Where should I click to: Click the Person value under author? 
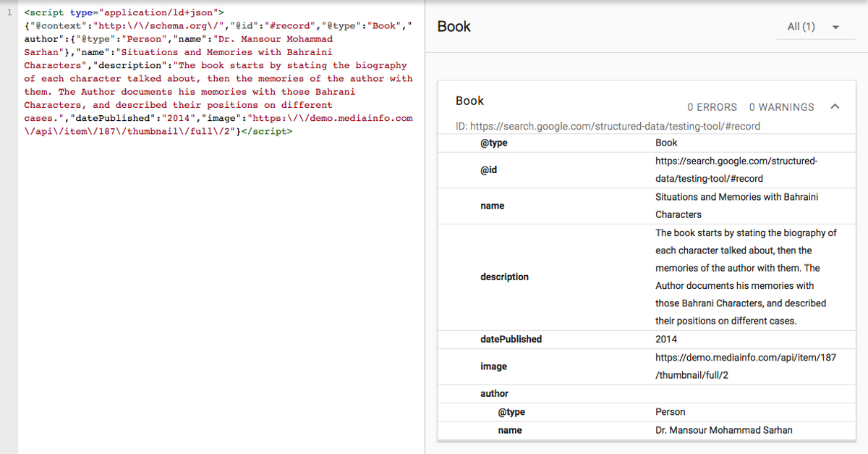click(670, 411)
